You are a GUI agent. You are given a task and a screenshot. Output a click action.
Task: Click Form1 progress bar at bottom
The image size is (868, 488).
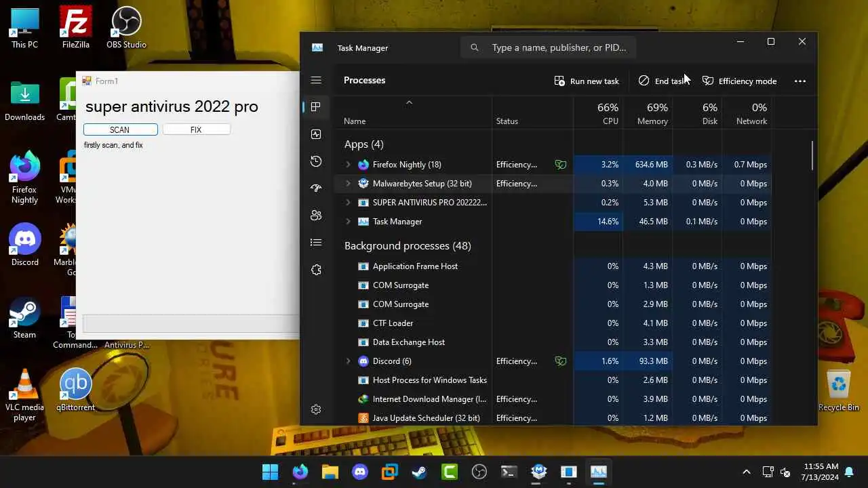click(x=191, y=323)
